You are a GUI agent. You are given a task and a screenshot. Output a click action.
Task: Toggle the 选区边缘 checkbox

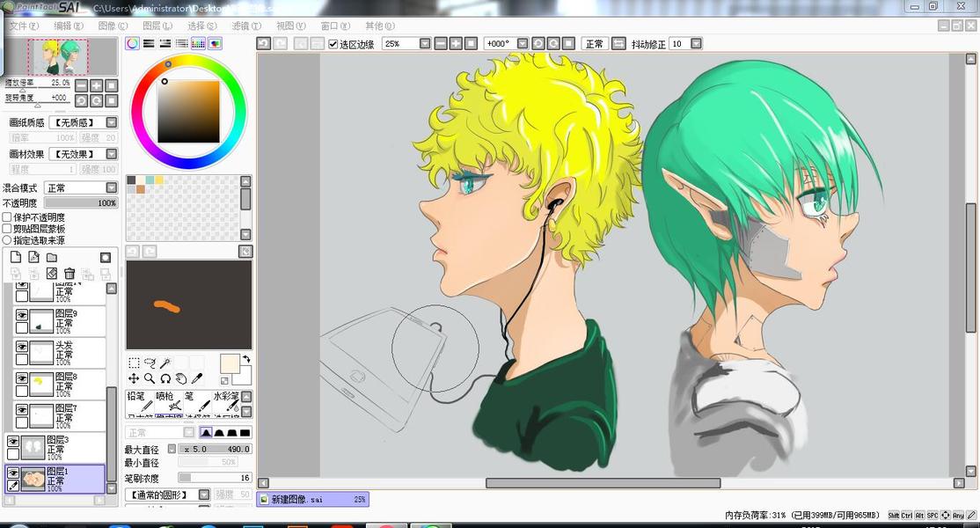[333, 44]
